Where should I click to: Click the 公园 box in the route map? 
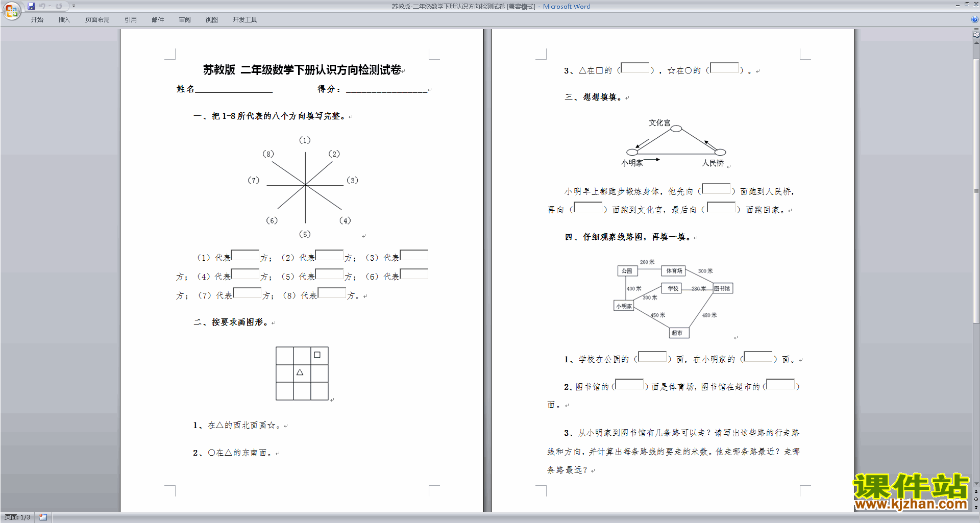coord(627,271)
